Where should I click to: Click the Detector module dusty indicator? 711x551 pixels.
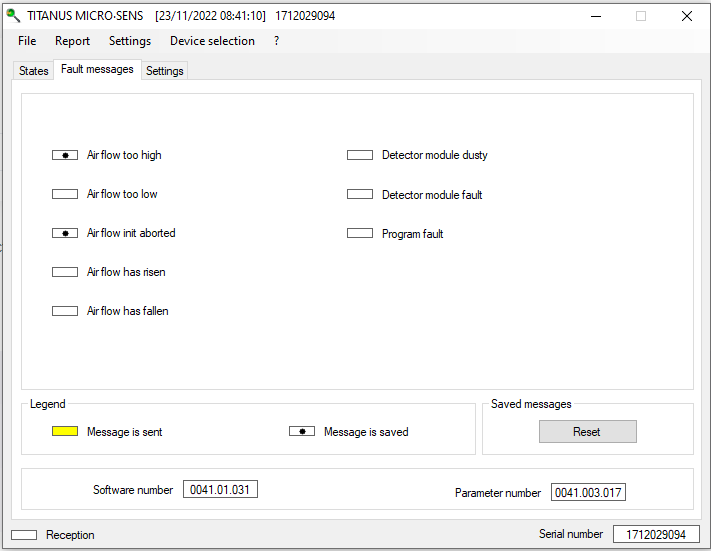click(360, 155)
